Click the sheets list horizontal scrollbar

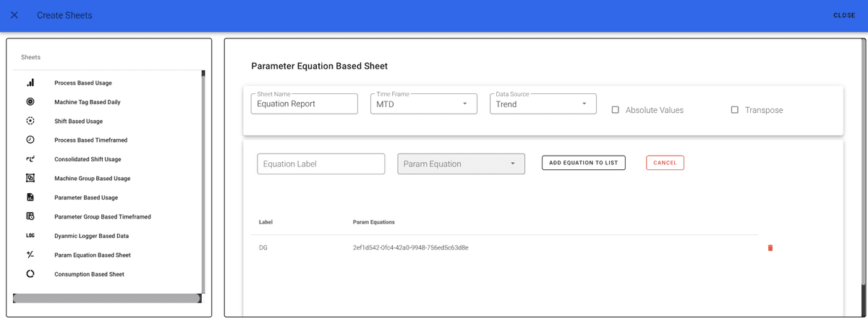[107, 298]
